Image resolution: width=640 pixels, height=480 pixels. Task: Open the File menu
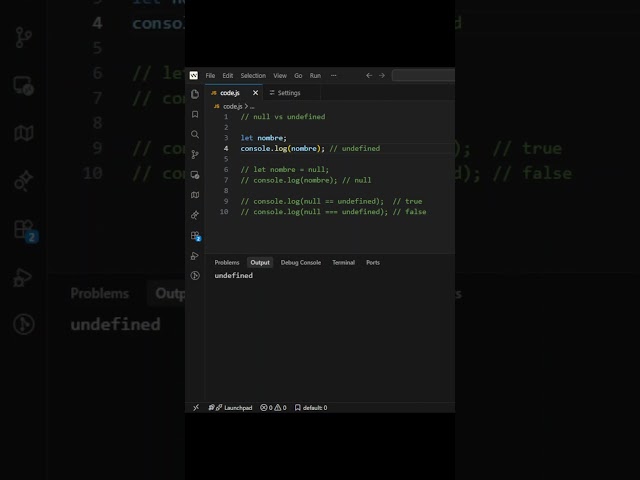[210, 76]
